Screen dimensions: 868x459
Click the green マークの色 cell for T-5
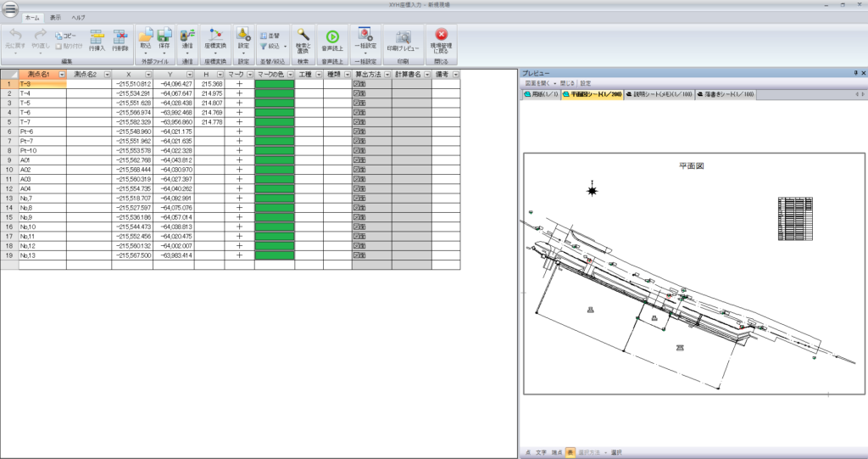pyautogui.click(x=274, y=103)
